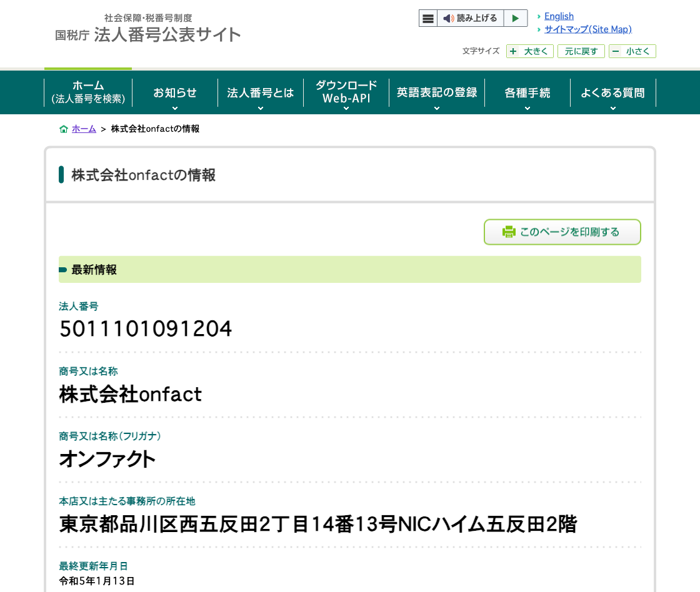Increase text size with 大きく button
This screenshot has height=592, width=700.
530,51
